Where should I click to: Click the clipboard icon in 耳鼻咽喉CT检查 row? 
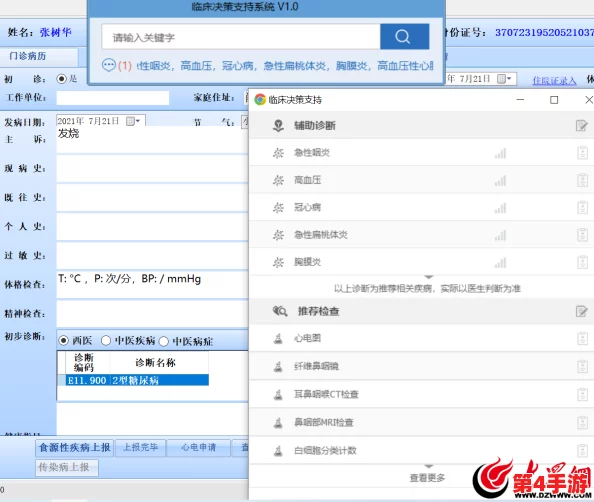pos(583,394)
